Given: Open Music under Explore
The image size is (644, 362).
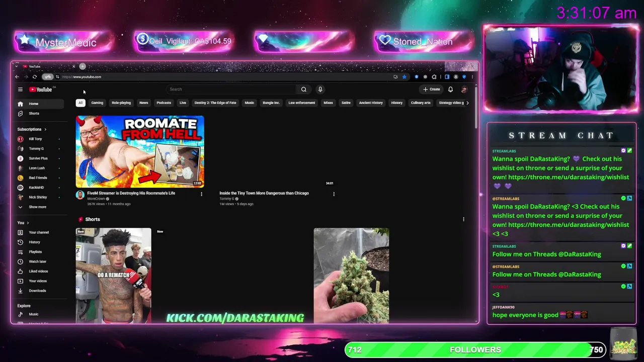Looking at the screenshot, I should click(x=40, y=314).
